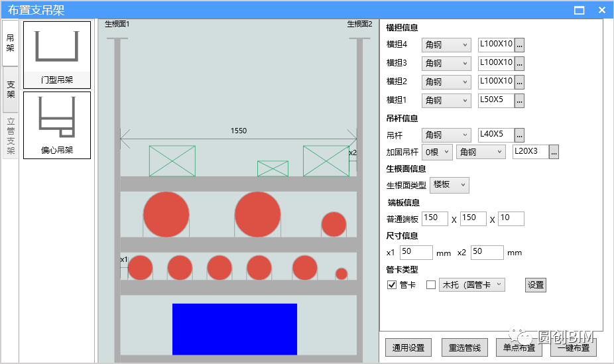Screen dimensions: 614x364
Task: Click the small green cable tray in preview
Action: pyautogui.click(x=273, y=168)
